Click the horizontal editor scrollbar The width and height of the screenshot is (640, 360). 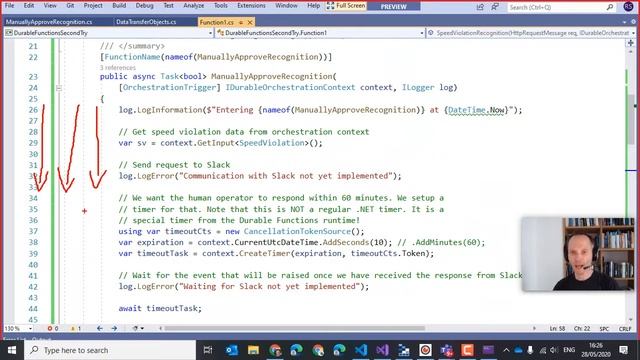coord(294,328)
